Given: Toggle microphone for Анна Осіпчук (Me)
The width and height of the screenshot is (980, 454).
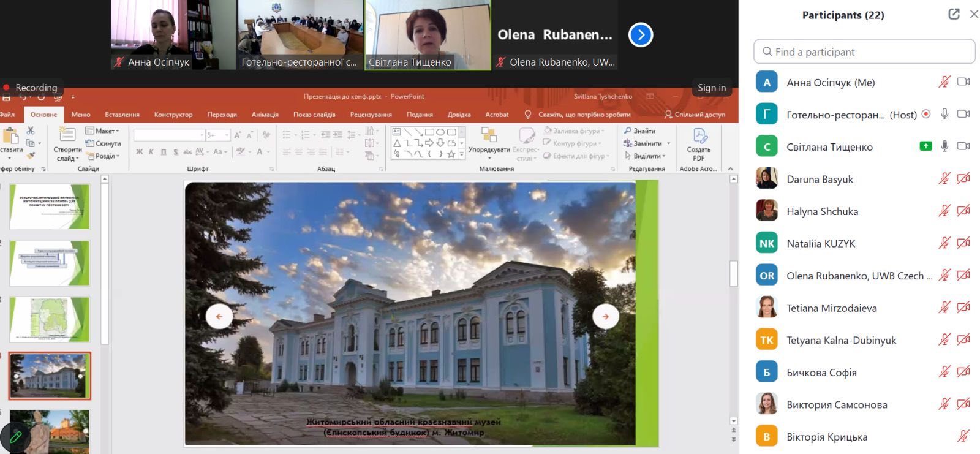Looking at the screenshot, I should pos(944,81).
